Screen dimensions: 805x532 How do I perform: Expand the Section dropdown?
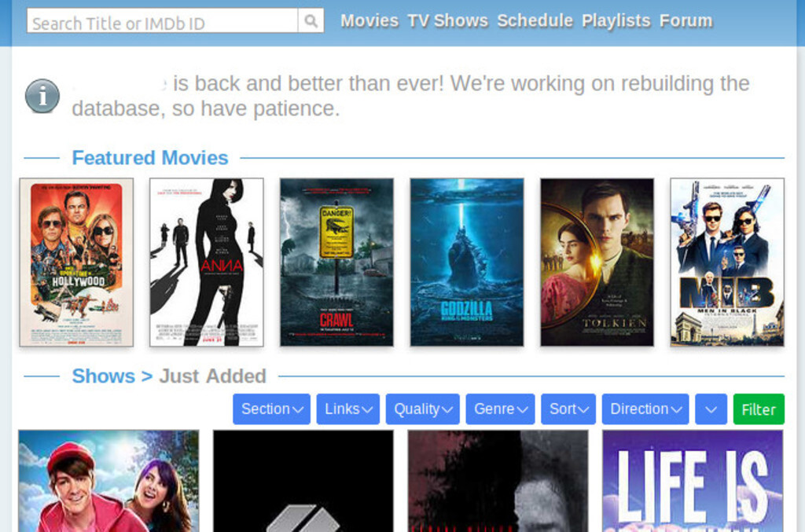tap(271, 409)
